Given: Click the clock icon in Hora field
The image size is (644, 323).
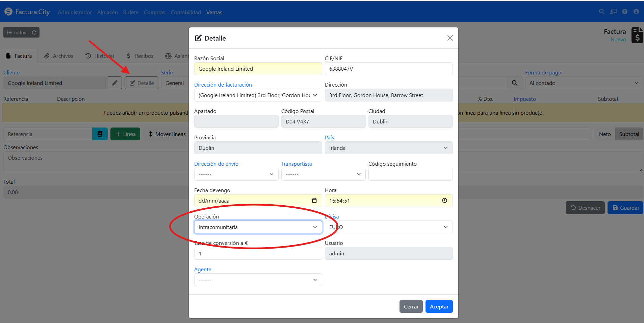Looking at the screenshot, I should pos(445,201).
